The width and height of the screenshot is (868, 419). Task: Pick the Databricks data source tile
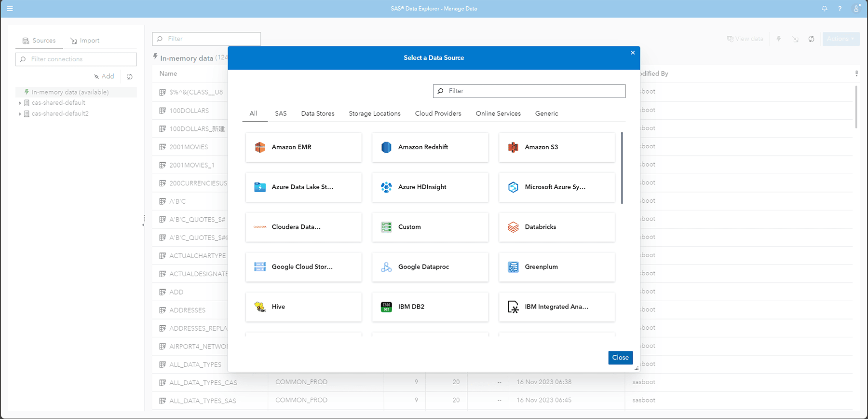click(557, 227)
